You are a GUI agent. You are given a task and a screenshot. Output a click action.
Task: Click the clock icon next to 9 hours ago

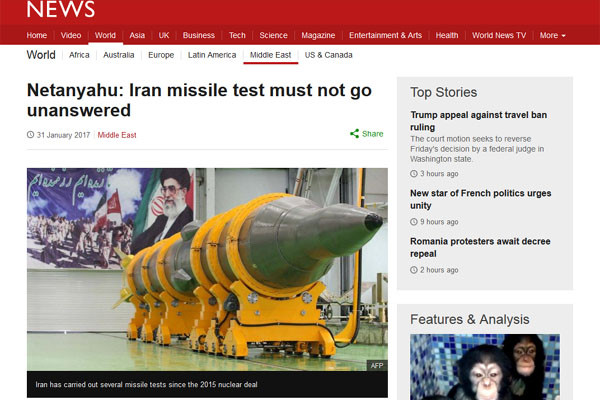click(x=414, y=222)
